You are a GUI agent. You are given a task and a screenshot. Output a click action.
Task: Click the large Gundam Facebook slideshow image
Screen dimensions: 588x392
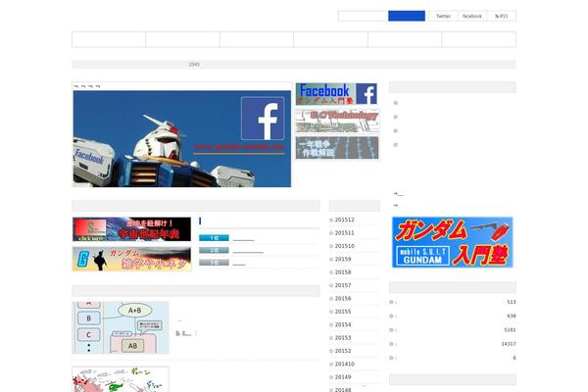pyautogui.click(x=182, y=138)
